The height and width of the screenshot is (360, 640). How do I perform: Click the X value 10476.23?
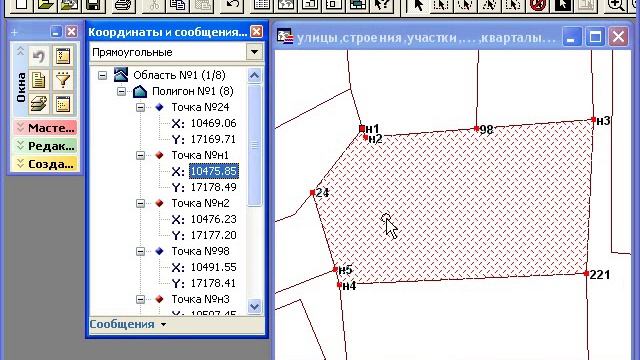[213, 219]
